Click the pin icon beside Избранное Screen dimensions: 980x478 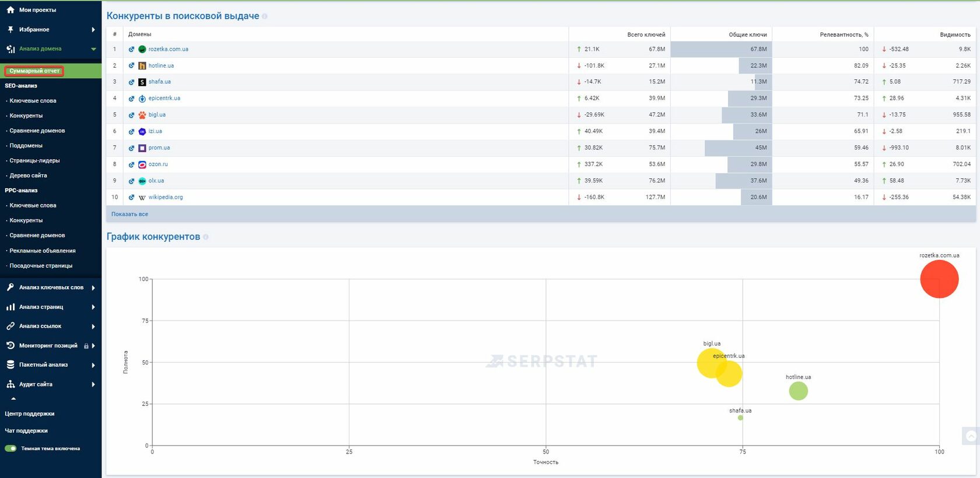tap(10, 29)
